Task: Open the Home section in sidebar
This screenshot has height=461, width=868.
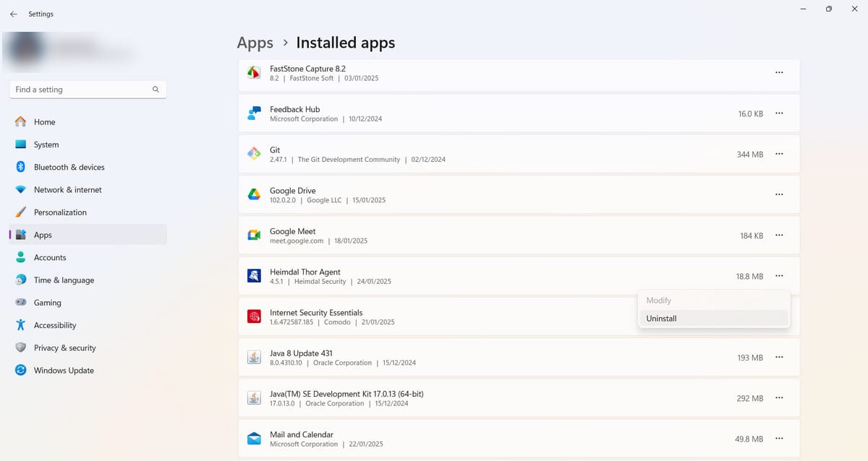Action: coord(88,122)
